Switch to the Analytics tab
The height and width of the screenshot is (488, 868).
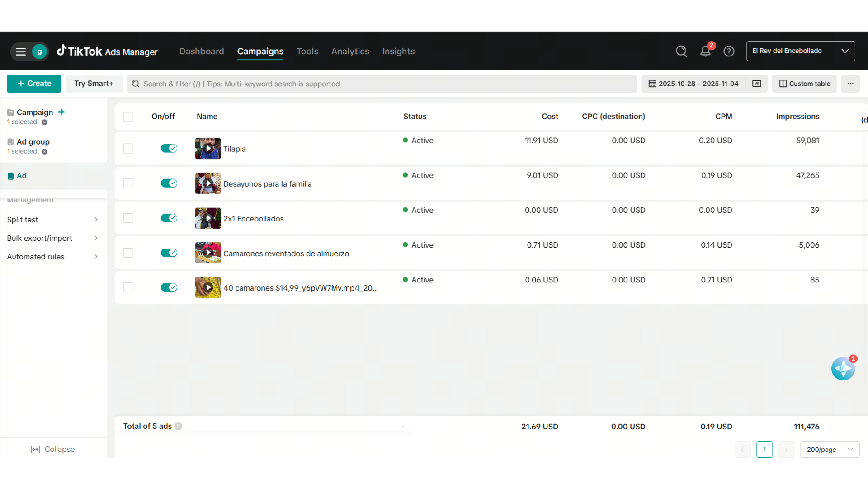pos(350,52)
